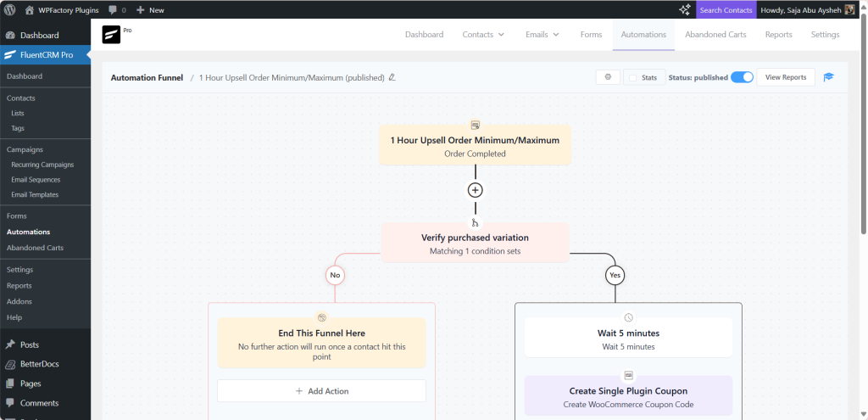868x420 pixels.
Task: Switch to the Forms top tab
Action: tap(591, 34)
